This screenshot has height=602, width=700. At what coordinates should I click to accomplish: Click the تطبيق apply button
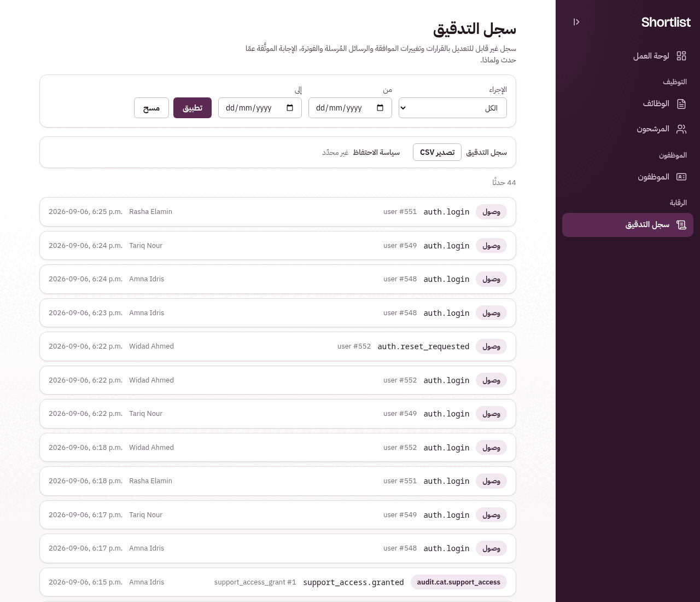[192, 108]
